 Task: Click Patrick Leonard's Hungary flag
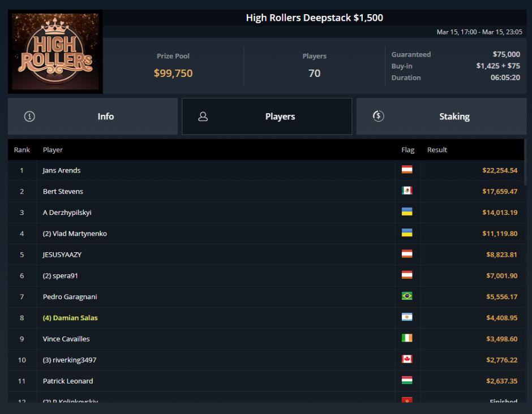pyautogui.click(x=407, y=380)
